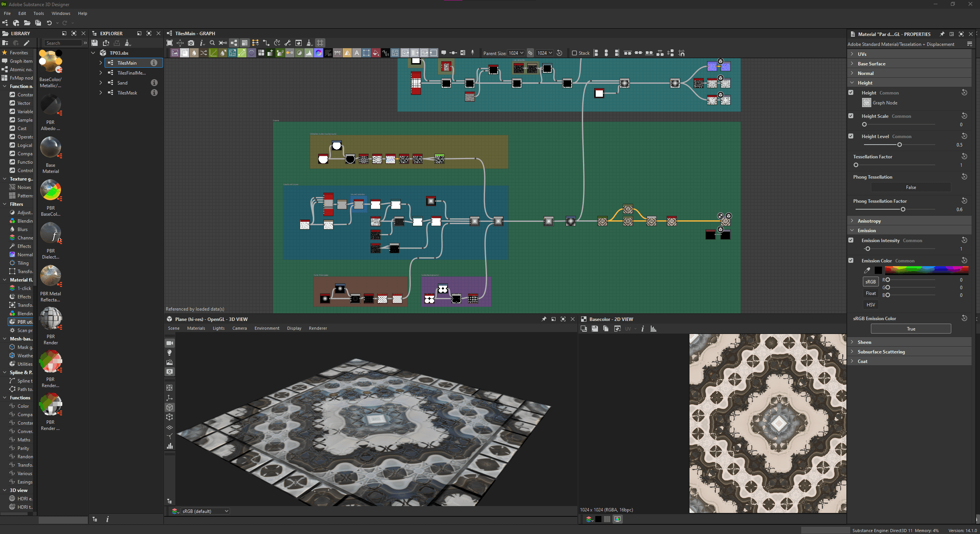Uncheck the Height Scale checkbox
The image size is (980, 534).
click(851, 116)
